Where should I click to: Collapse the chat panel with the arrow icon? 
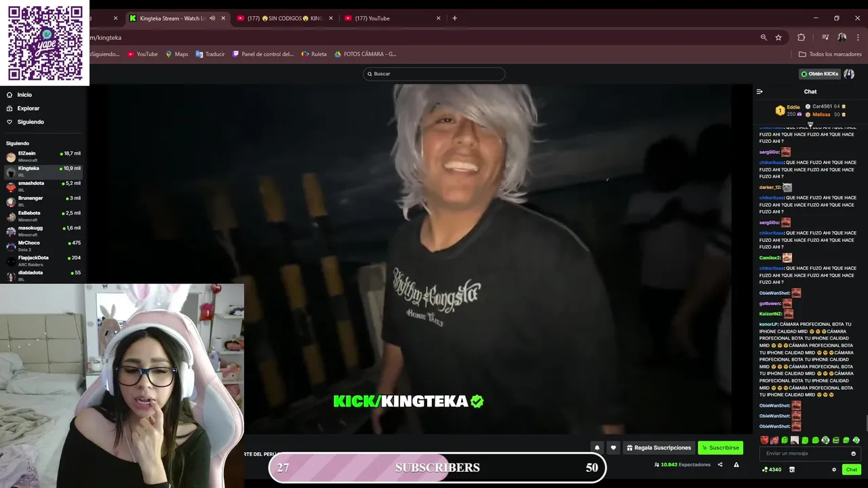point(759,91)
